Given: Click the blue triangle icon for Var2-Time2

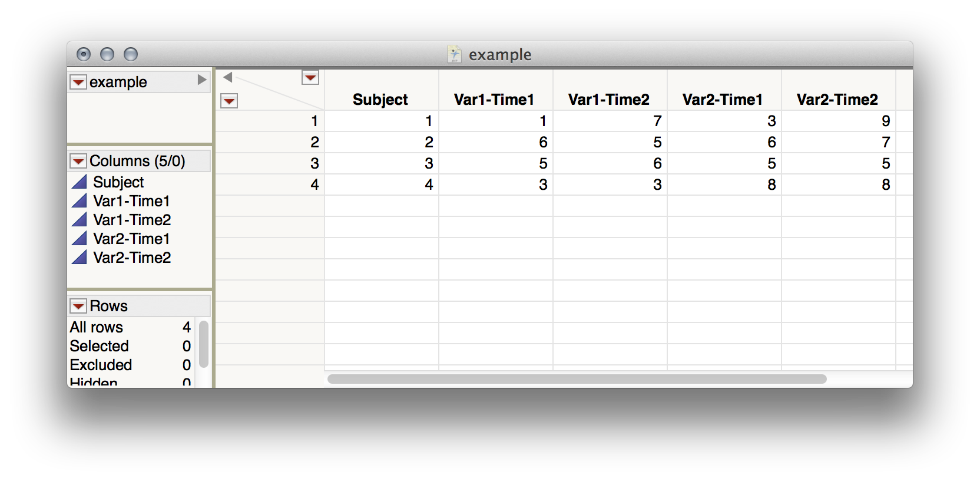Looking at the screenshot, I should [80, 257].
